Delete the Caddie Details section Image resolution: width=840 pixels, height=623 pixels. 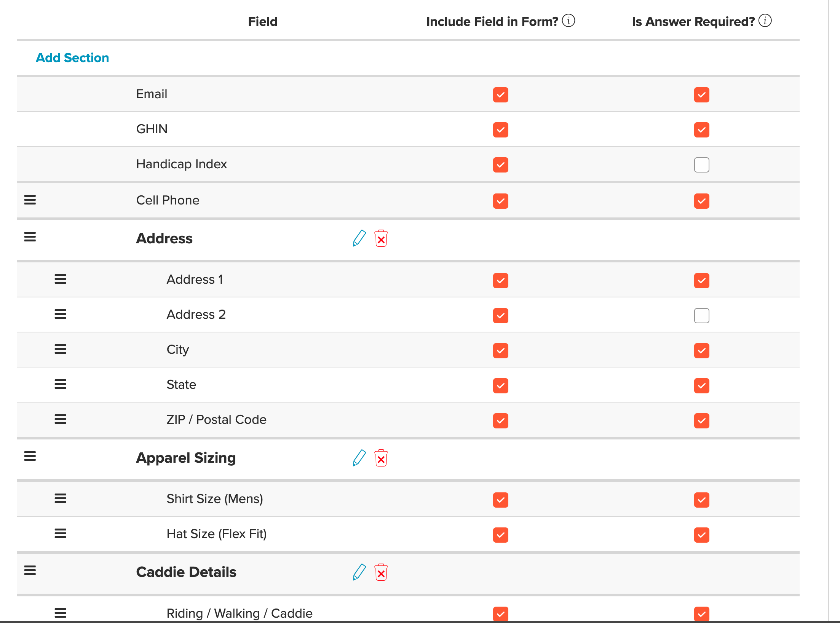381,572
